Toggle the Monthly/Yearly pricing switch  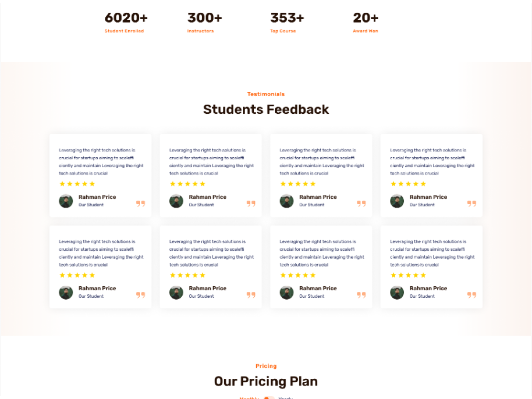point(269,398)
